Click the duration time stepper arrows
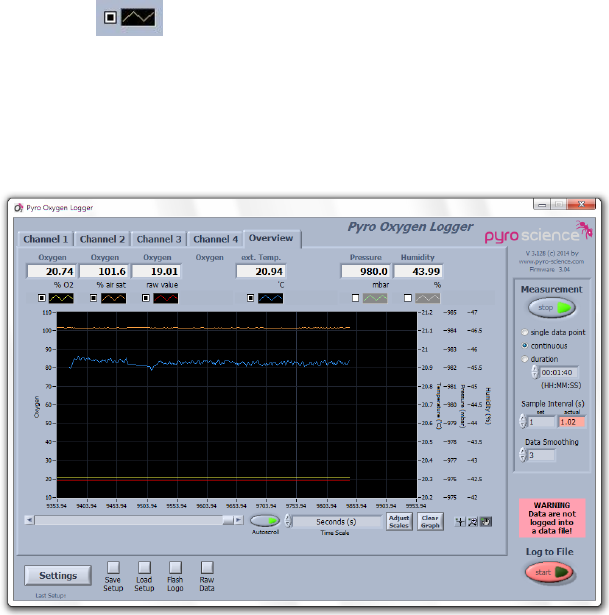 pos(534,372)
